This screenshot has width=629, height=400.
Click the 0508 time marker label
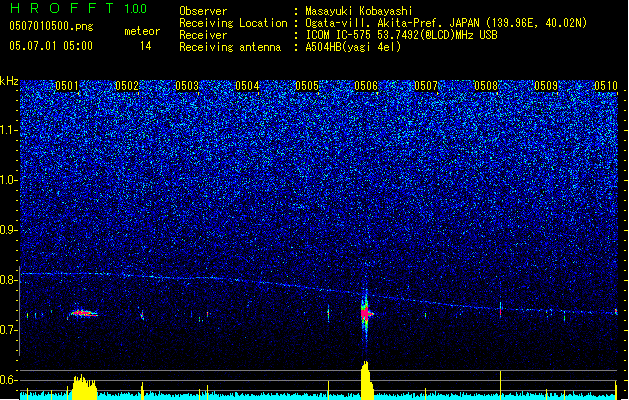point(486,86)
